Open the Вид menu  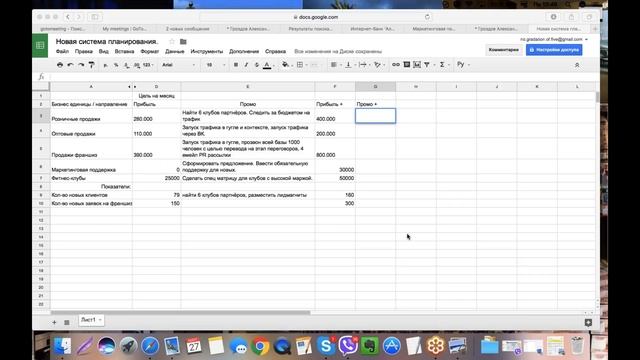click(x=104, y=51)
